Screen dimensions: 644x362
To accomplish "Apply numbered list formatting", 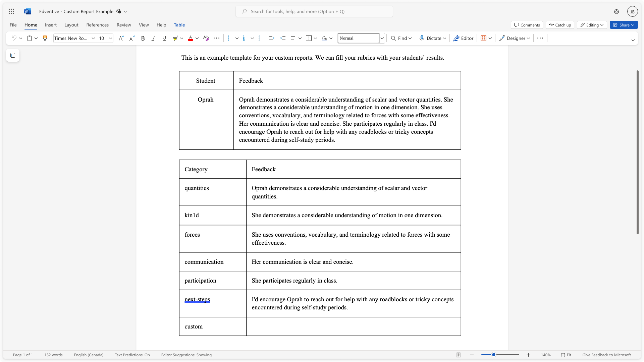I will (x=246, y=38).
